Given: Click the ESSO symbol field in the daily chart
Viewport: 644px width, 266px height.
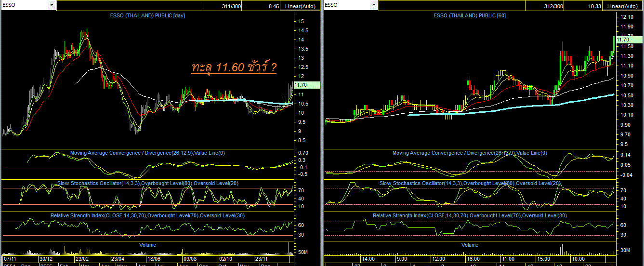Looking at the screenshot, I should [25, 5].
